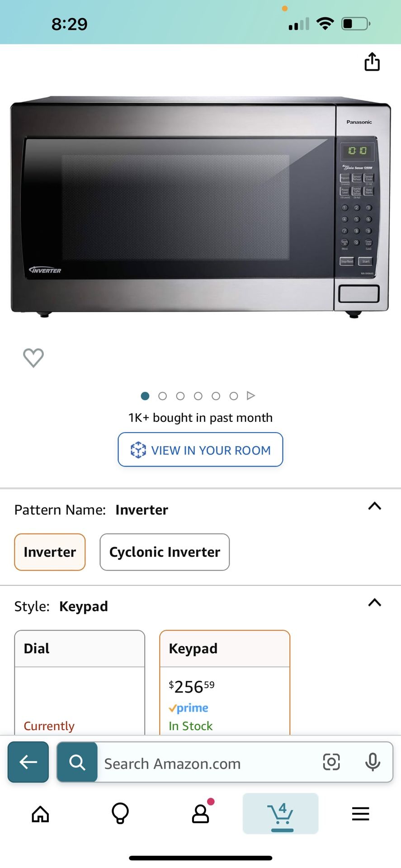Select the second carousel dot
The height and width of the screenshot is (868, 401).
pos(163,396)
